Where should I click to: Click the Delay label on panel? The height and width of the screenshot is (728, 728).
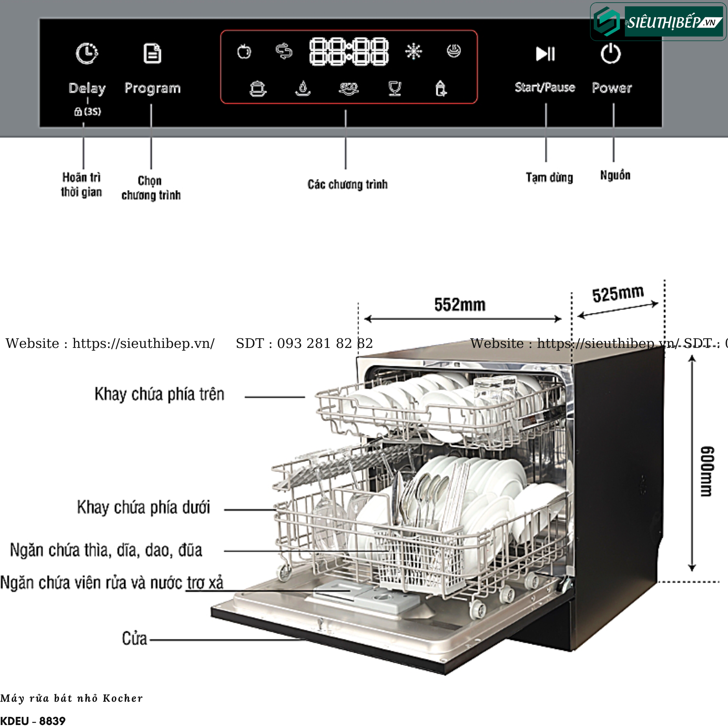(87, 88)
